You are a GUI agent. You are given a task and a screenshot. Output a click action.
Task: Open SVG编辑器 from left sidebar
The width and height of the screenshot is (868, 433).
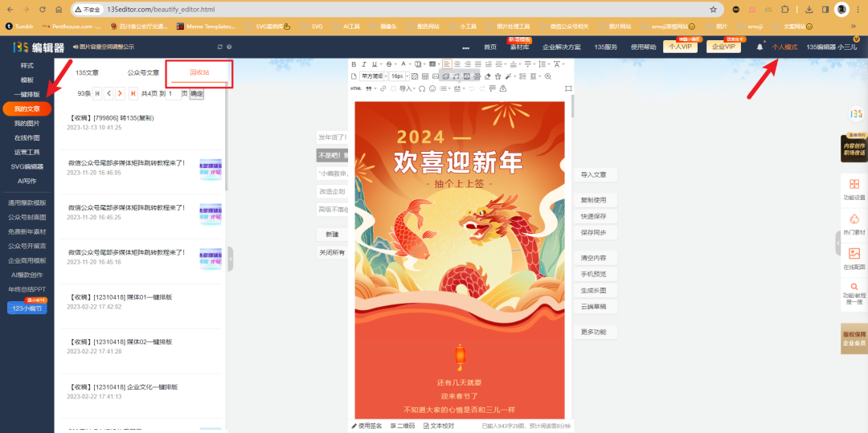tap(27, 166)
